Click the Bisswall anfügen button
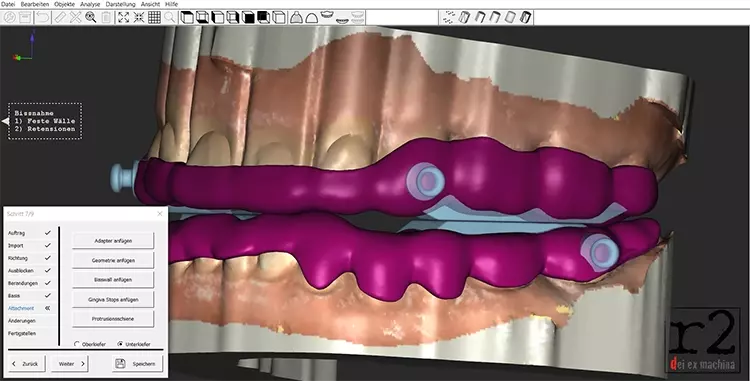The width and height of the screenshot is (750, 381). 113,280
